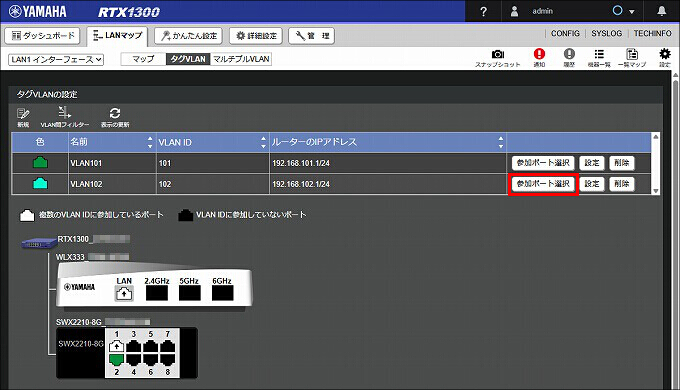Open the VLAN間フィルター icon
This screenshot has width=680, height=390.
tap(65, 118)
